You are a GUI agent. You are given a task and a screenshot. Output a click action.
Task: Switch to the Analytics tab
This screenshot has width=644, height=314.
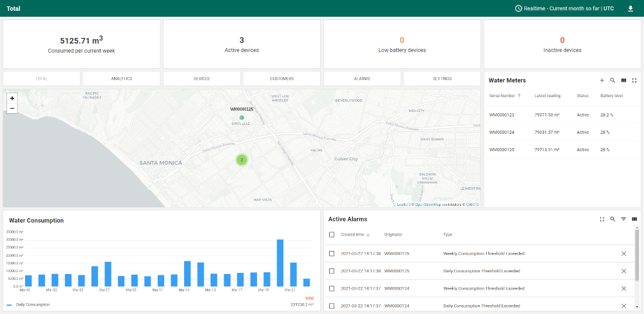[x=121, y=78]
